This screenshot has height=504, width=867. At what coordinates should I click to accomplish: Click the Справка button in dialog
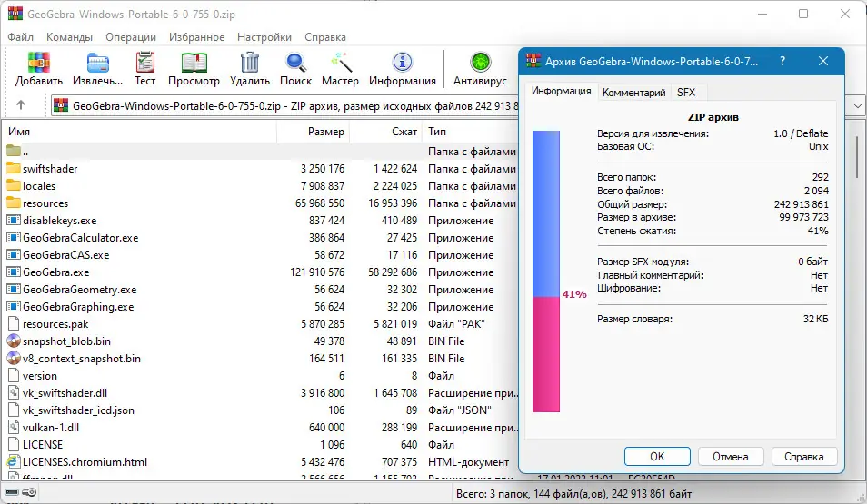(804, 457)
